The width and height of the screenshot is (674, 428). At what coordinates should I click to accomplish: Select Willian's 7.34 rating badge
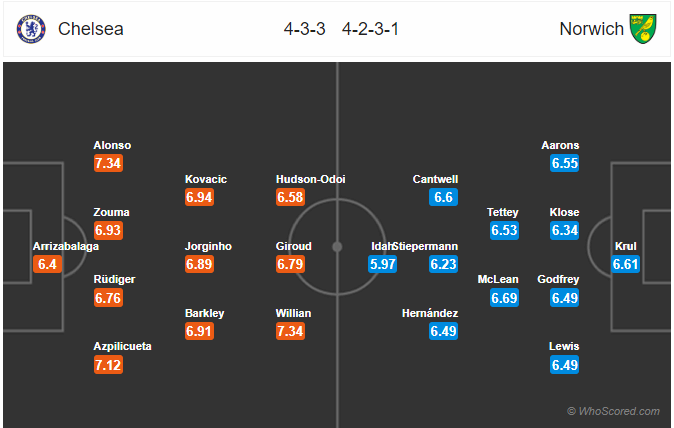(x=290, y=331)
